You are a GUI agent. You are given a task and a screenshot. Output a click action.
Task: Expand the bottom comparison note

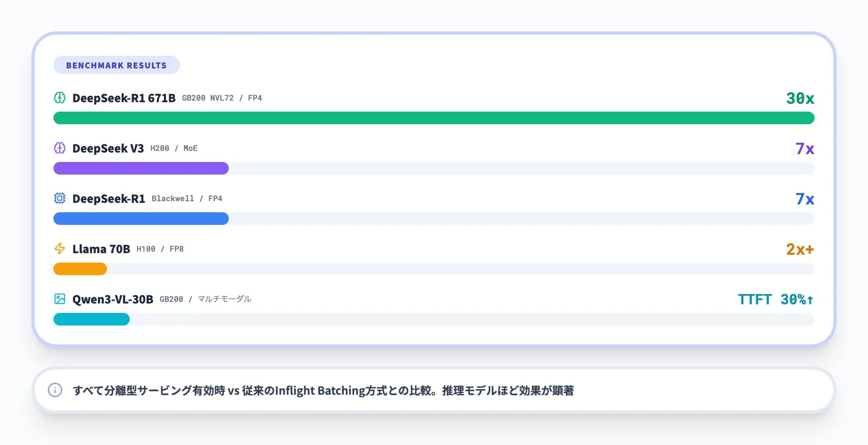434,391
